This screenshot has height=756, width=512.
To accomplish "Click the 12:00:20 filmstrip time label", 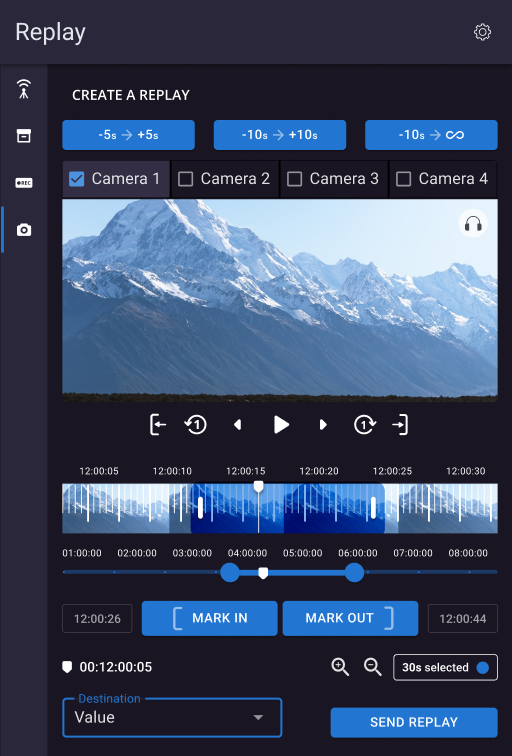I will (319, 471).
